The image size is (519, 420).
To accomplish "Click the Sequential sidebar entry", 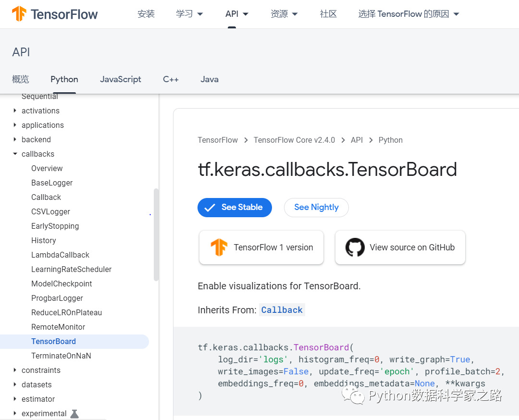I will 40,96.
